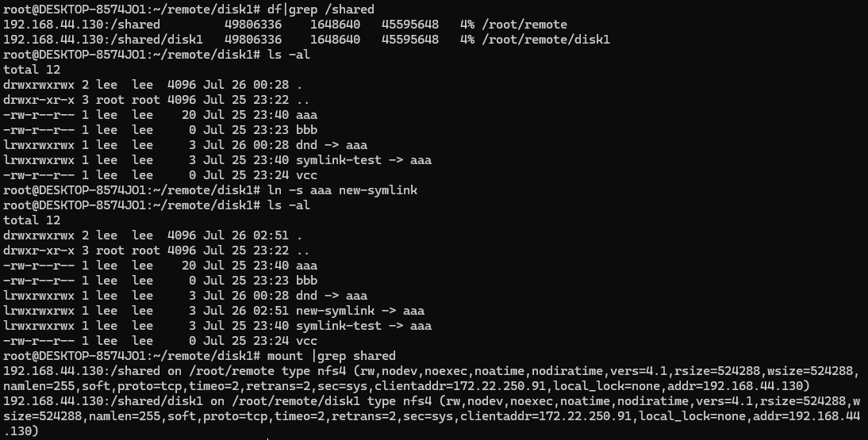Click the 'df|grep /shared' command text
Viewport: 868px width, 440px height.
point(321,10)
